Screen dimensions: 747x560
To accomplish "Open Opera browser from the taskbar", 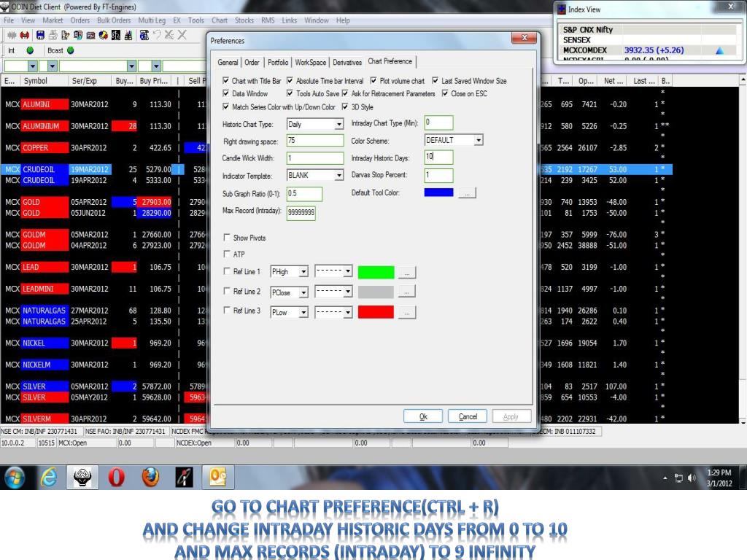I will tap(116, 477).
